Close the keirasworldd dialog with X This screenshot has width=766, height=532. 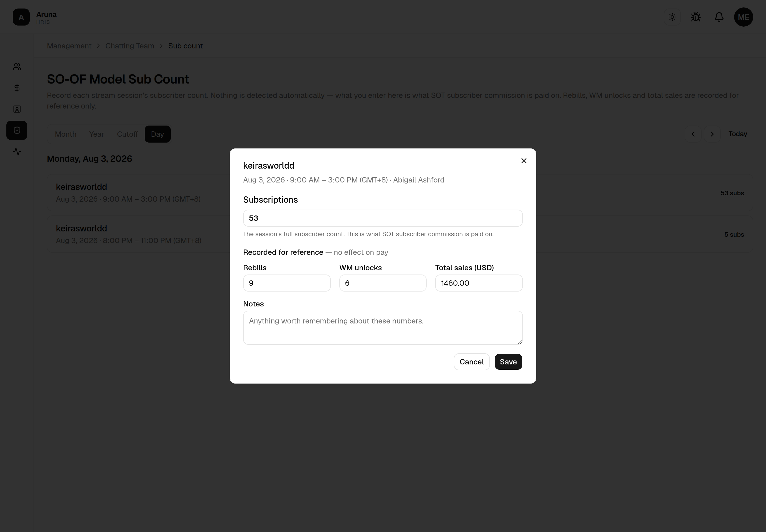pos(524,161)
